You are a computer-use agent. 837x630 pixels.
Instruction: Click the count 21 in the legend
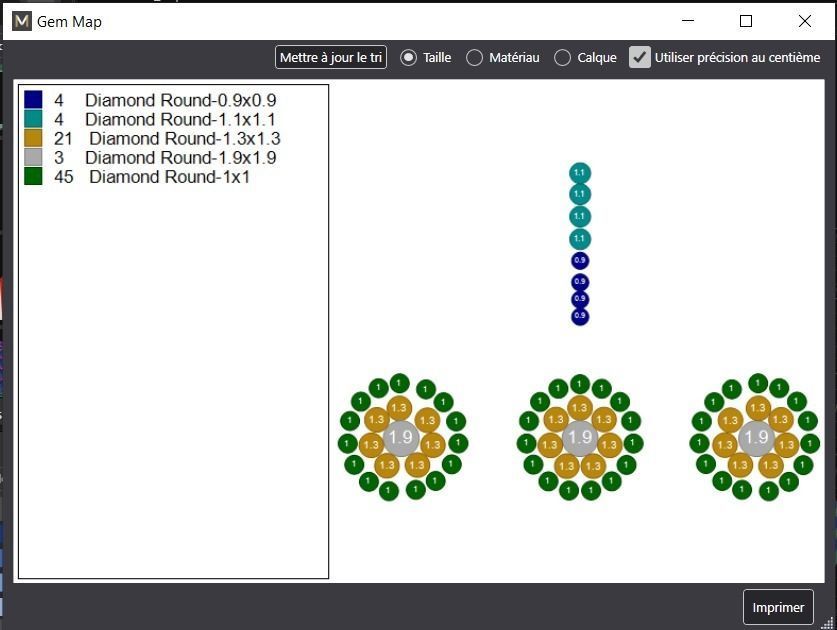point(63,138)
